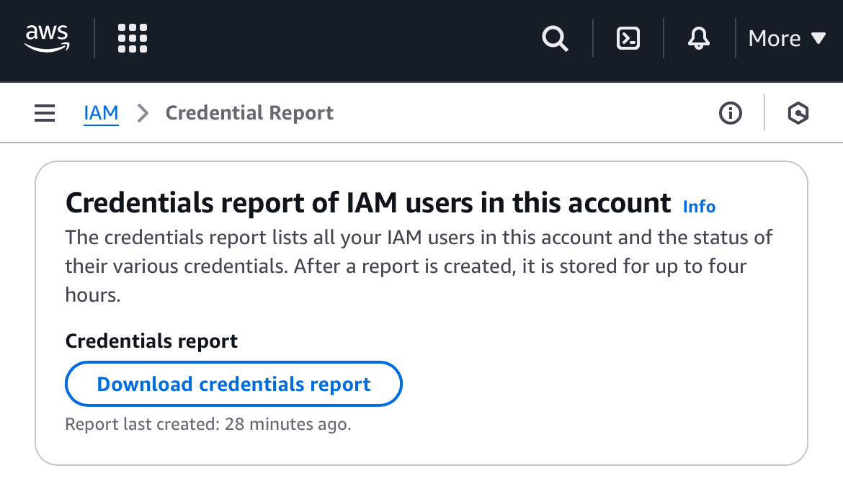Go to the IAM breadcrumb link
843x504 pixels.
click(101, 113)
